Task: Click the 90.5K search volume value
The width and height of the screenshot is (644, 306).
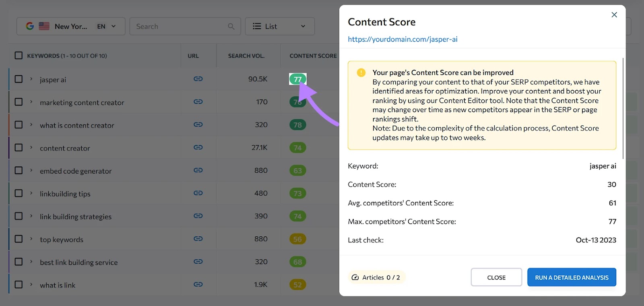Action: (x=258, y=79)
